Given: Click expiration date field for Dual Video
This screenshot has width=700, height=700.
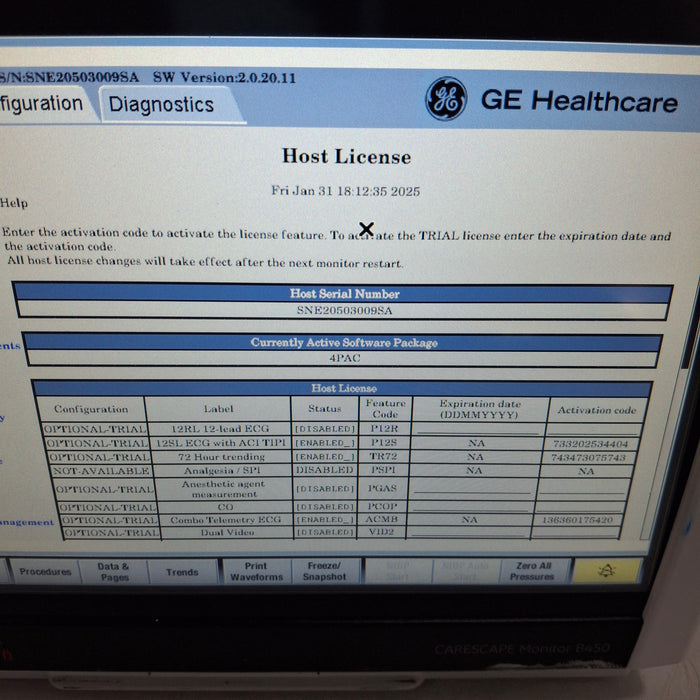Looking at the screenshot, I should click(467, 532).
